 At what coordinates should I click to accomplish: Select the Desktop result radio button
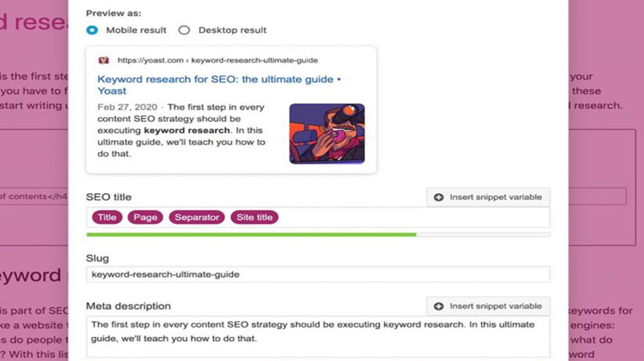pos(184,30)
